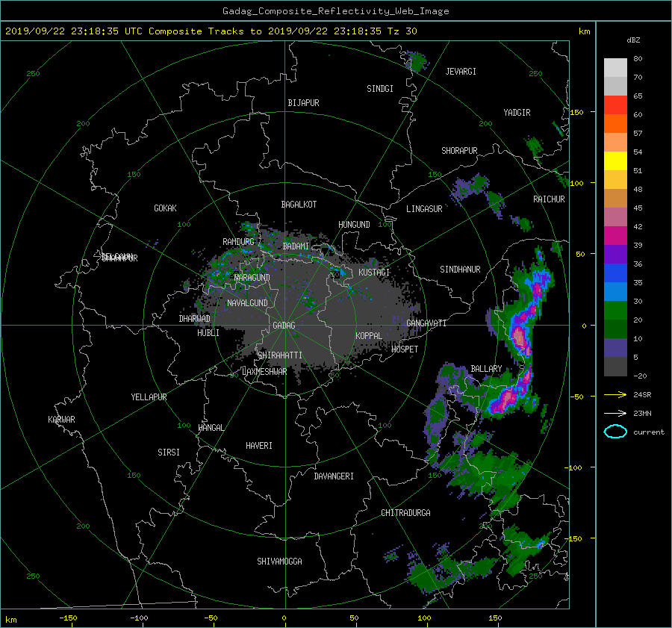This screenshot has height=628, width=672.
Task: Select the SHIVAMOGGA label
Action: point(279,561)
